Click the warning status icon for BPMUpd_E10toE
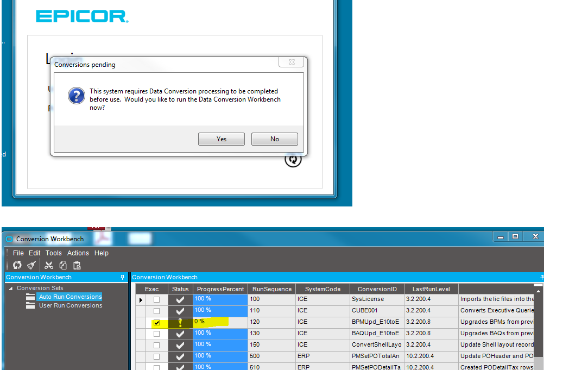This screenshot has height=370, width=588. (x=180, y=322)
